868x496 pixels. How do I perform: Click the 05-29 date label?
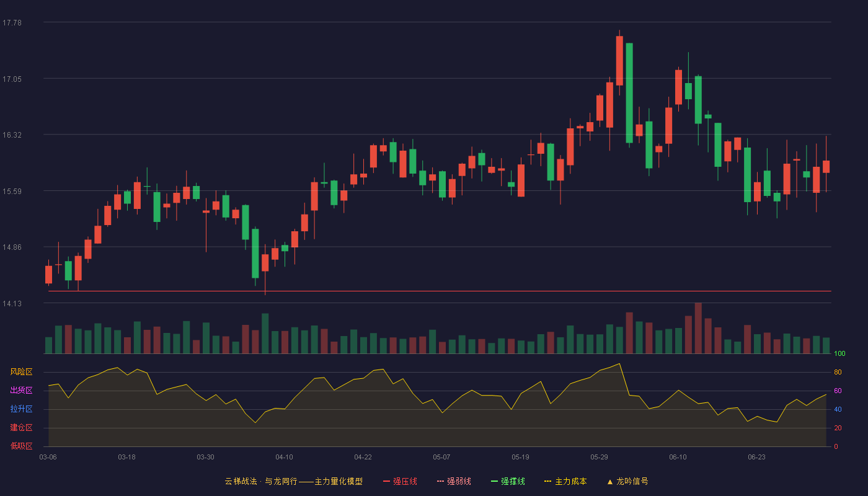coord(599,457)
